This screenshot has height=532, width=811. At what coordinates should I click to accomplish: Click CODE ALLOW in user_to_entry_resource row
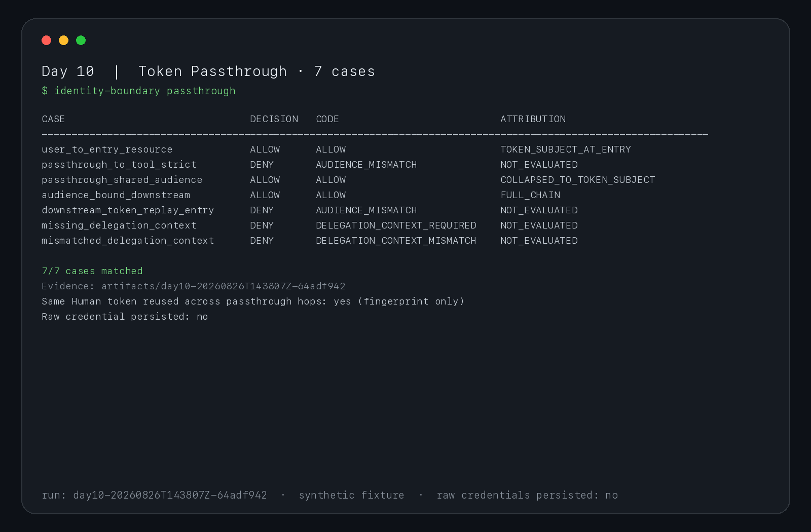pos(331,149)
